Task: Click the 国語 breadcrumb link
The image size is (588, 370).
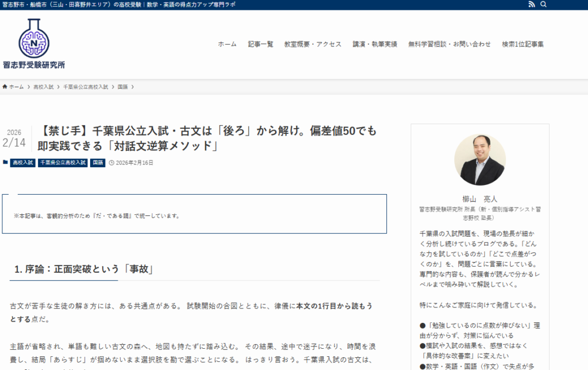Action: [123, 87]
